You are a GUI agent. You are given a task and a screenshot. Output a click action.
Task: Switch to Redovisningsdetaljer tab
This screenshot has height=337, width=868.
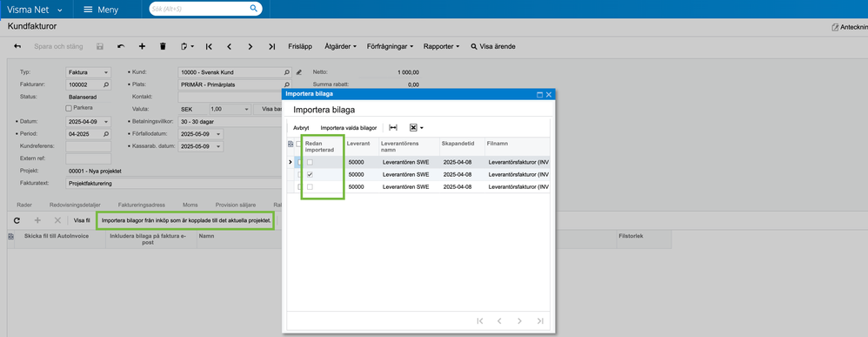coord(75,205)
